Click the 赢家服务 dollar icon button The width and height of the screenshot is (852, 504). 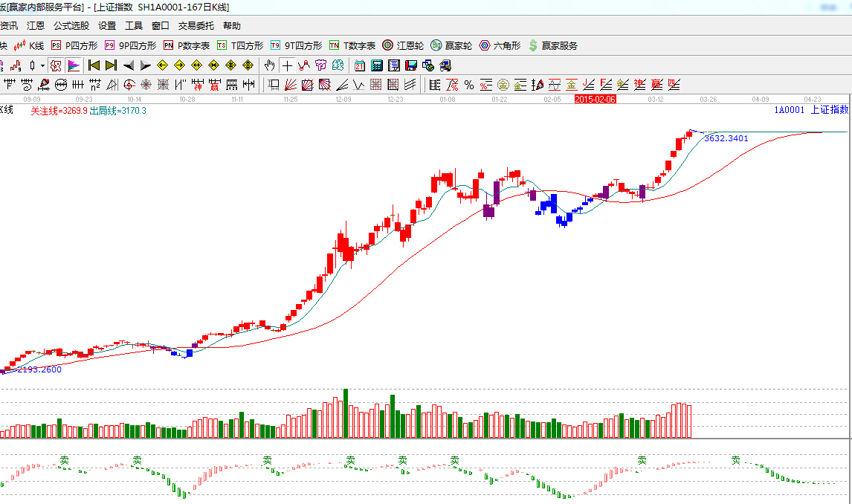pyautogui.click(x=552, y=45)
